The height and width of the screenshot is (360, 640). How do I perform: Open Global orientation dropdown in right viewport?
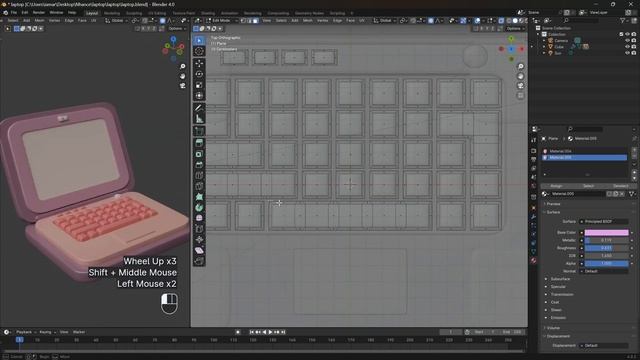384,20
